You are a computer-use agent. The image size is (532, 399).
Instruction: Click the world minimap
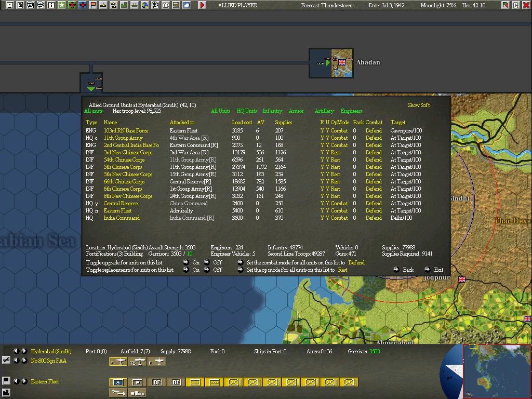pyautogui.click(x=497, y=371)
